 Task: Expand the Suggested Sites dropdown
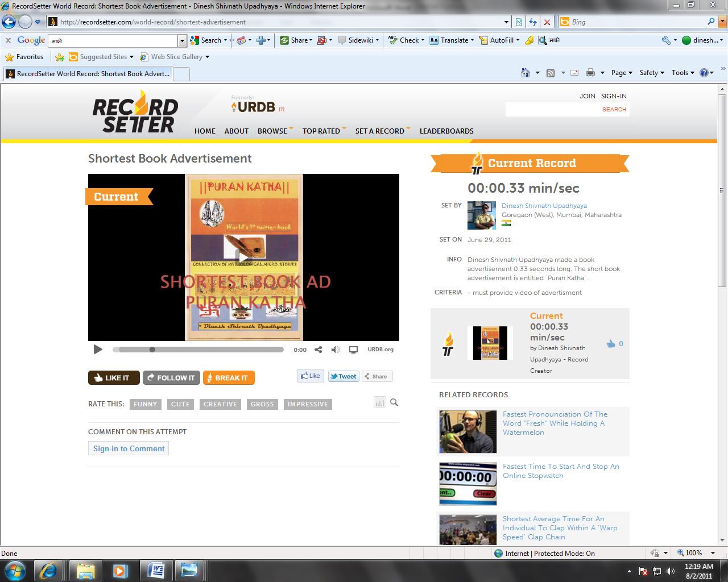click(x=131, y=57)
